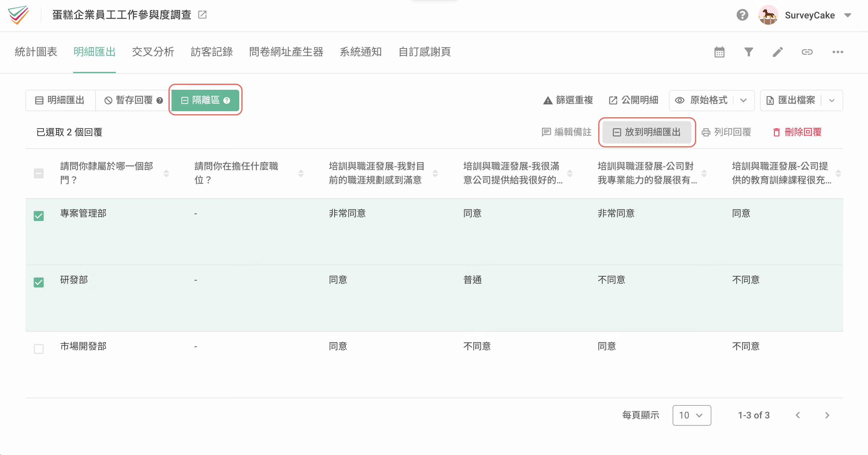Sort by 公司提供的教育訓練課程 column

(838, 173)
